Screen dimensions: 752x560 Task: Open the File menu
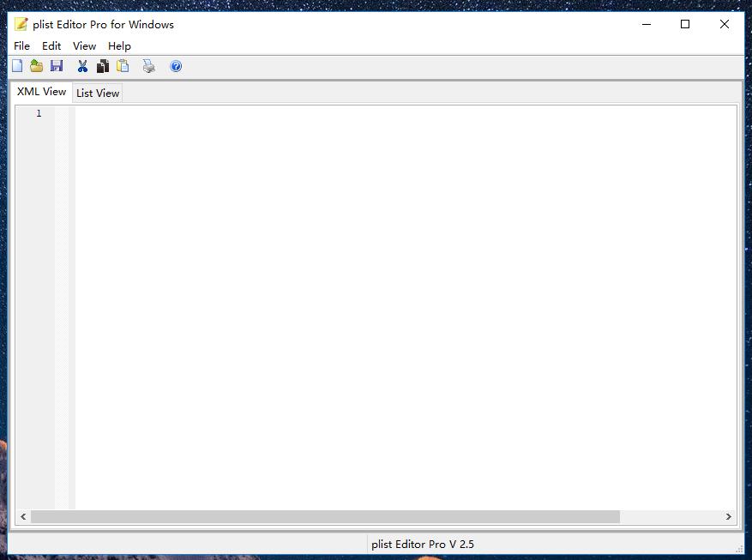[x=21, y=45]
